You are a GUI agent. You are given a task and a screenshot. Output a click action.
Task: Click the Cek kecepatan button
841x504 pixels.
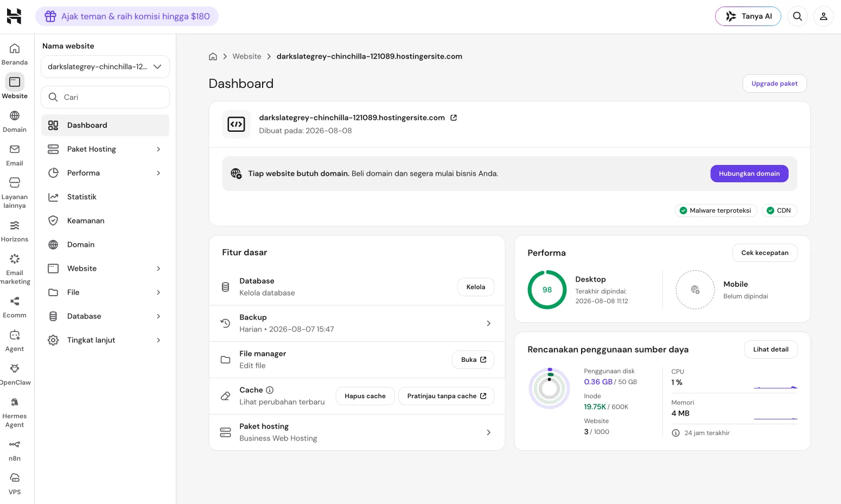(765, 253)
